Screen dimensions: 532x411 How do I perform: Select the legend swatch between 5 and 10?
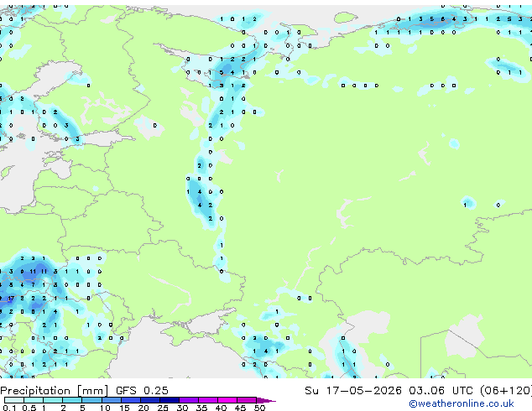[x=91, y=400]
